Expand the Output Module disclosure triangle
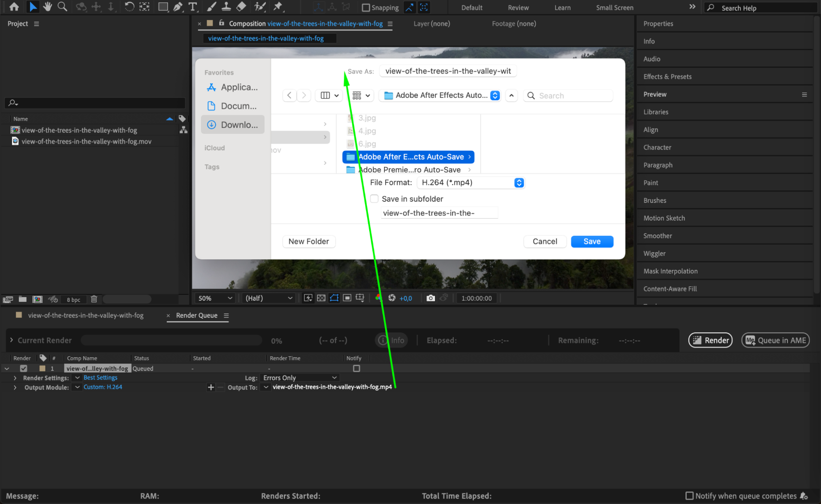The height and width of the screenshot is (504, 821). (15, 387)
